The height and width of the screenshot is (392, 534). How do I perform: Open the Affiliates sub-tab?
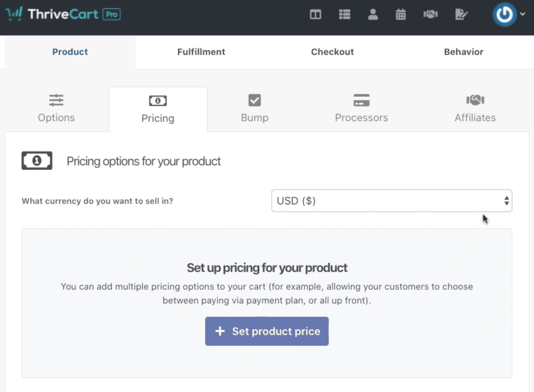tap(475, 109)
